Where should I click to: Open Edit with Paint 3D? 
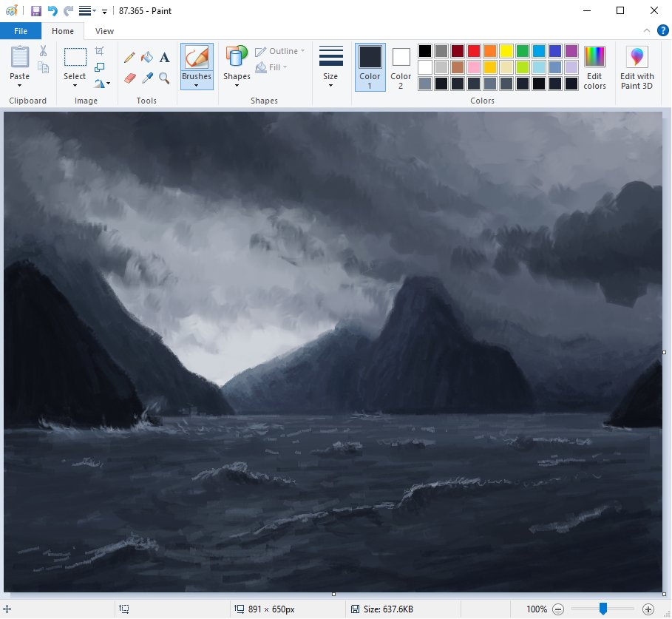click(x=637, y=67)
